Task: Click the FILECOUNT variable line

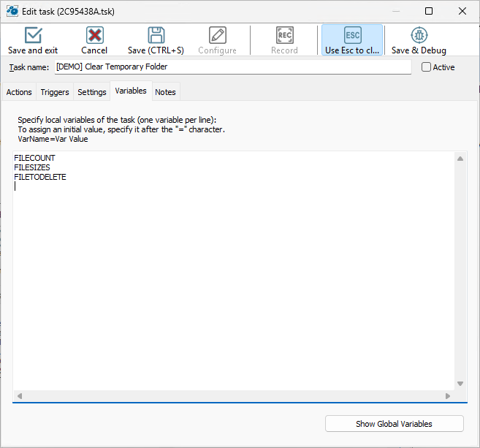Action: tap(34, 158)
